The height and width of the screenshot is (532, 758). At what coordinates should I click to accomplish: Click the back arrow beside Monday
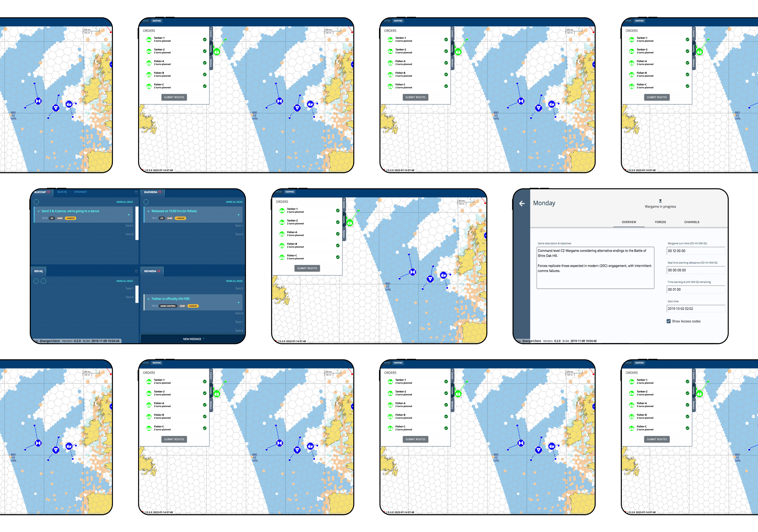click(x=522, y=203)
